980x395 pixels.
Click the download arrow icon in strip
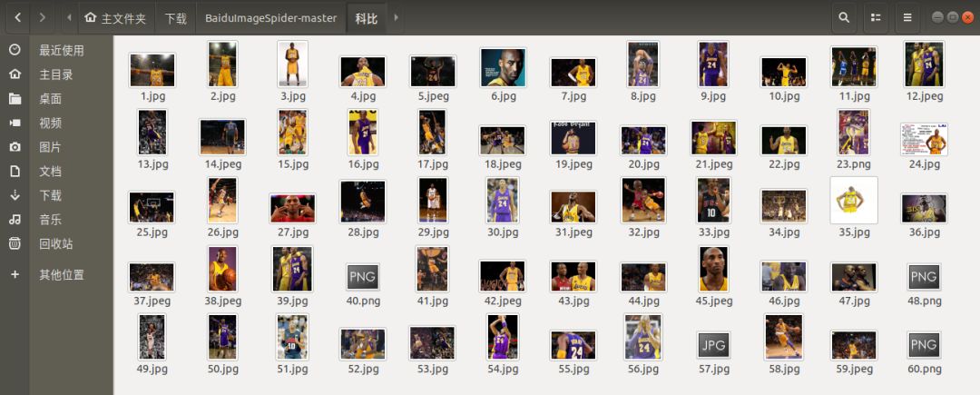(x=15, y=195)
